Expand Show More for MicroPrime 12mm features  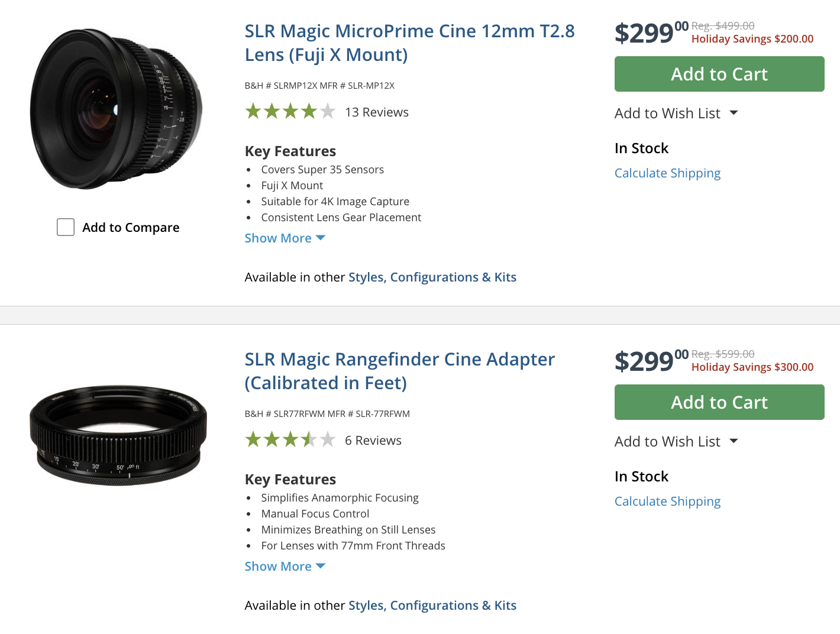coord(285,238)
